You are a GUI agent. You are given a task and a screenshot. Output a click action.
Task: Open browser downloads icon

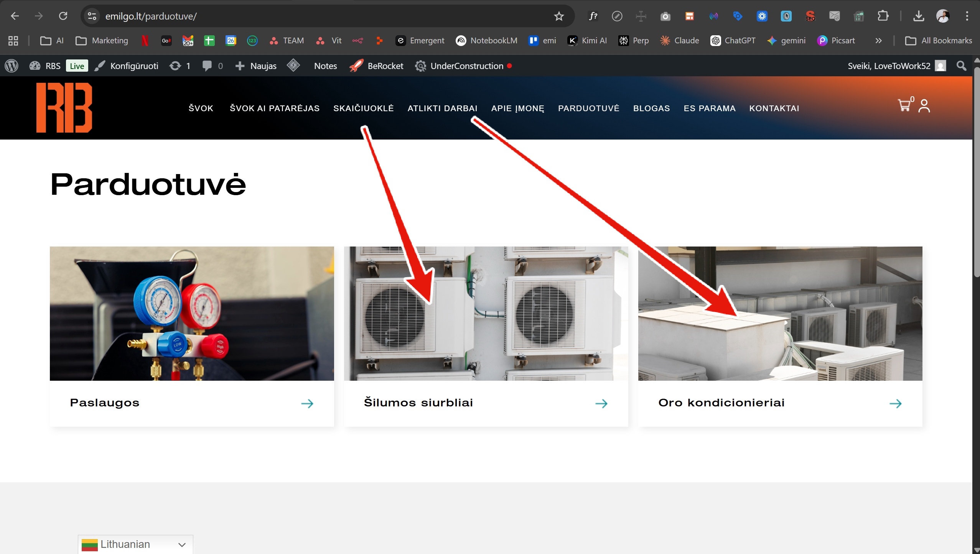click(x=918, y=16)
